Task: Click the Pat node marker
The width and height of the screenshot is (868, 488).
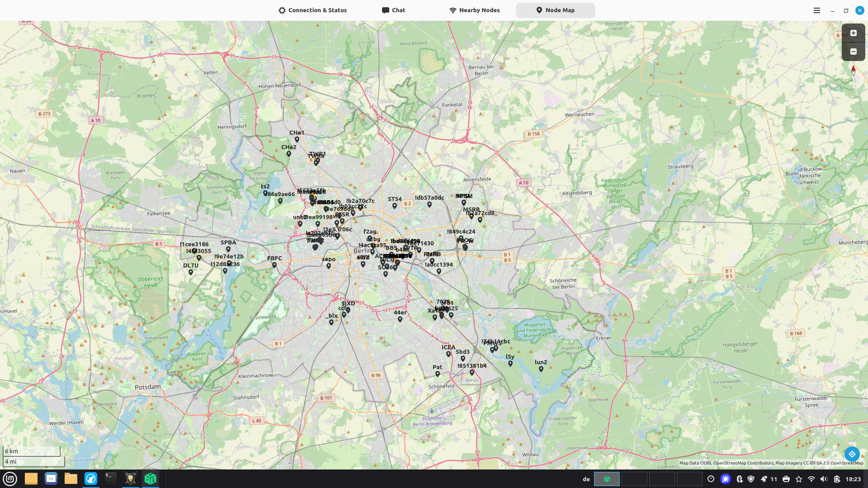Action: [437, 374]
